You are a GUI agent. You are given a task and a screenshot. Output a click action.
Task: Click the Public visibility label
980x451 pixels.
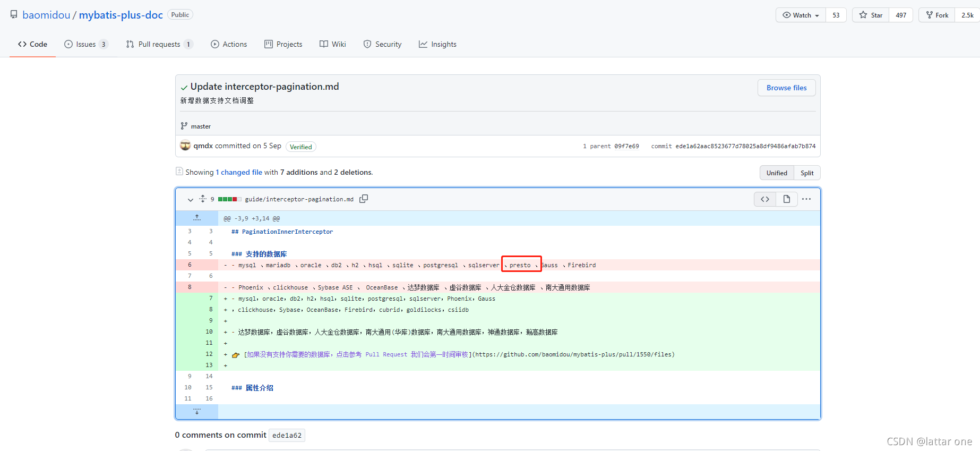tap(180, 15)
